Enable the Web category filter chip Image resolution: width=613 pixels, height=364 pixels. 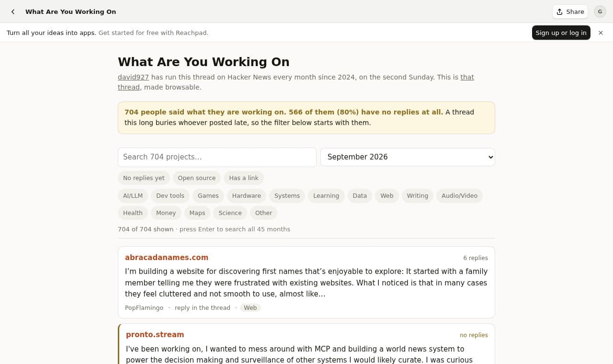coord(387,196)
